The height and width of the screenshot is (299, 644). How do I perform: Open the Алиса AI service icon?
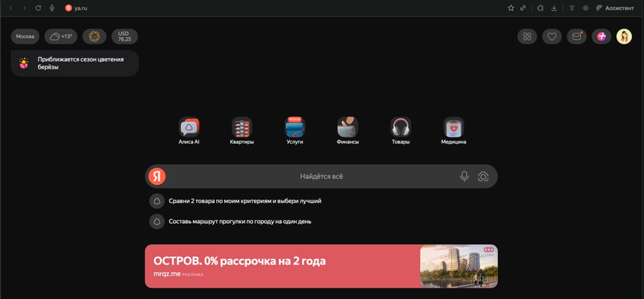pos(189,128)
